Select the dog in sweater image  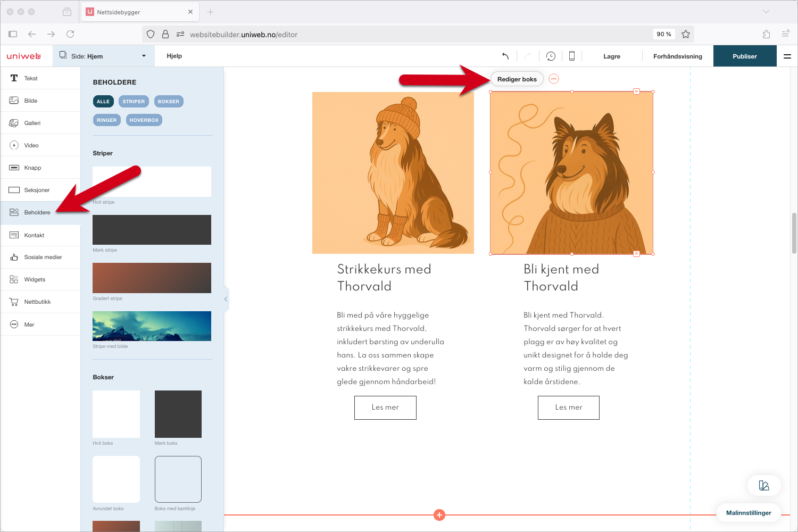572,173
